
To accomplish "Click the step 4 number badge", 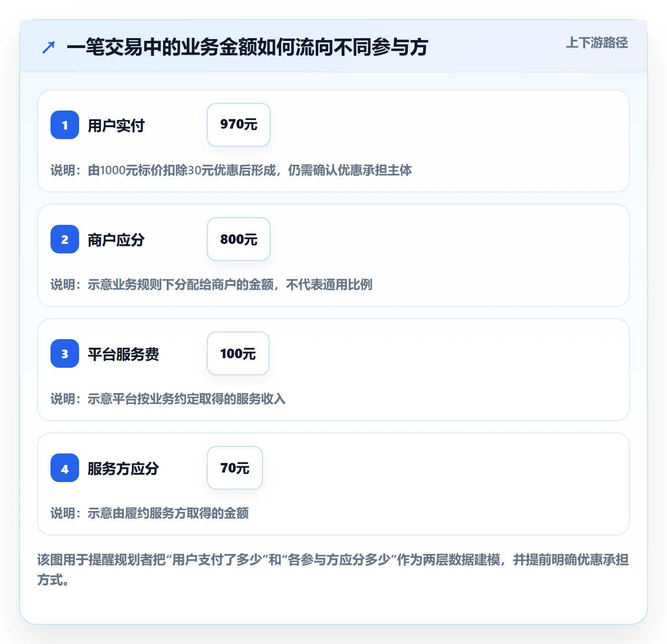I will pyautogui.click(x=65, y=468).
